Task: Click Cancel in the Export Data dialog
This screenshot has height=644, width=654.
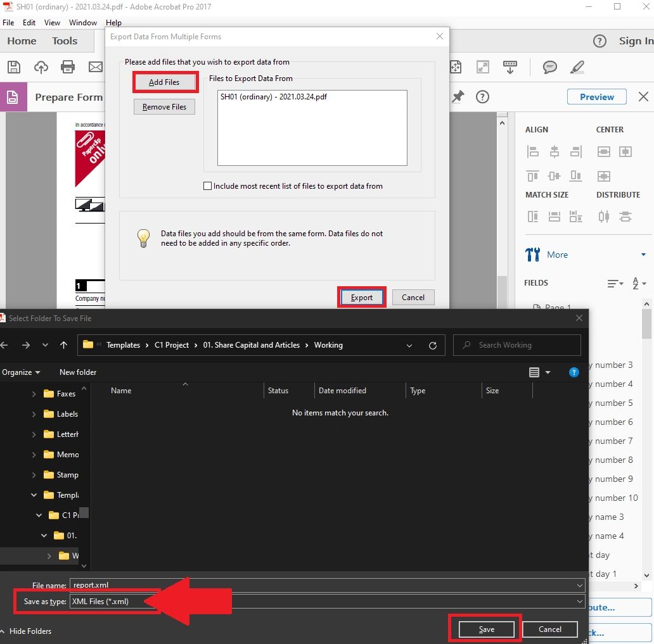Action: 413,297
